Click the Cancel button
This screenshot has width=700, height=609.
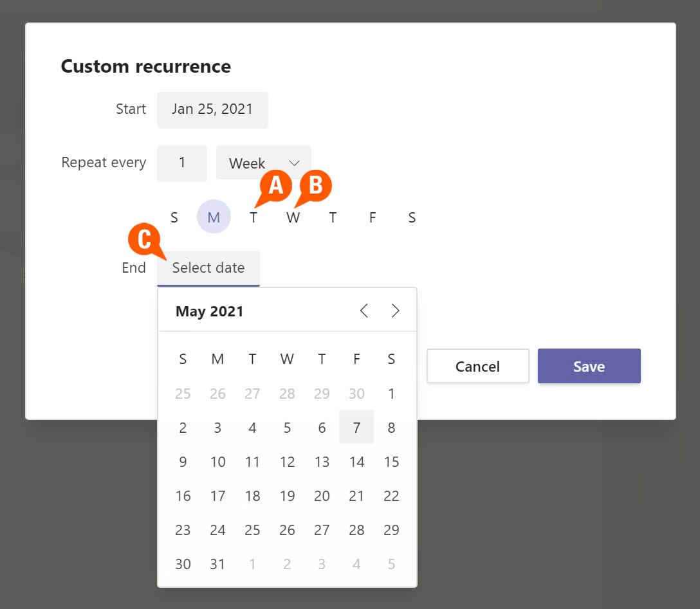point(477,367)
